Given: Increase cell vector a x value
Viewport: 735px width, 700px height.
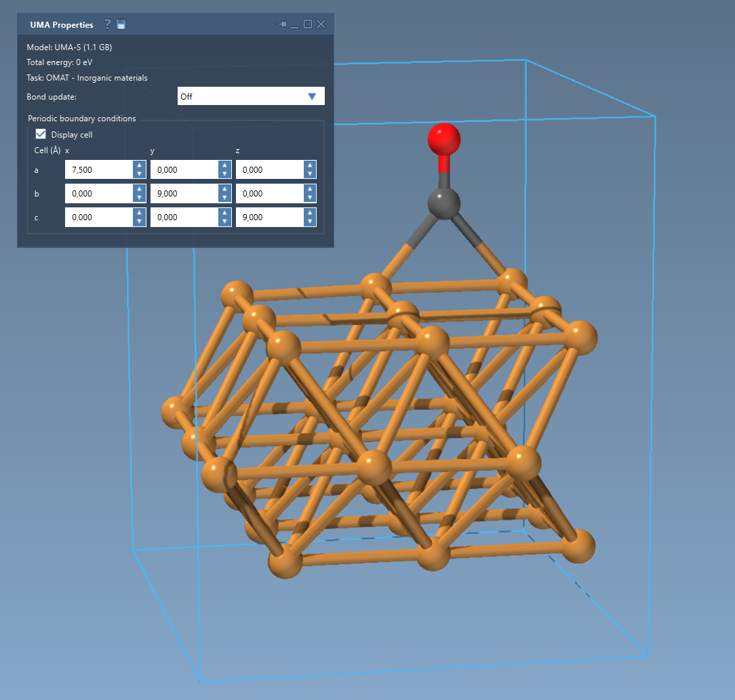Looking at the screenshot, I should (139, 165).
